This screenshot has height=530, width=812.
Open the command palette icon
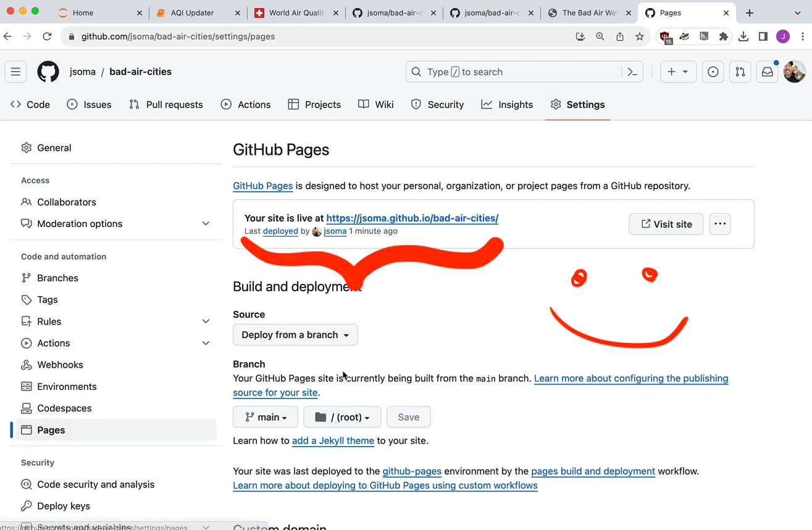(x=632, y=72)
